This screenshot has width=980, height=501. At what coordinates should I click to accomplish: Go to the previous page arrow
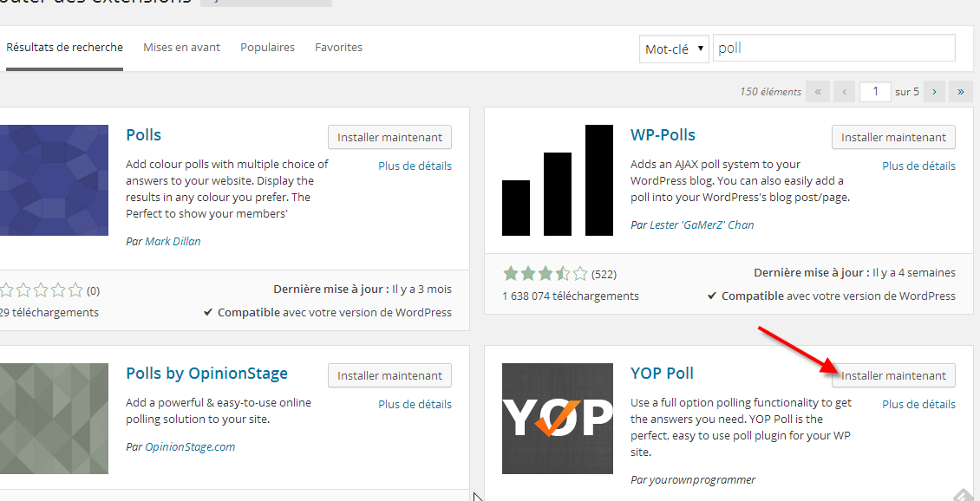click(845, 91)
